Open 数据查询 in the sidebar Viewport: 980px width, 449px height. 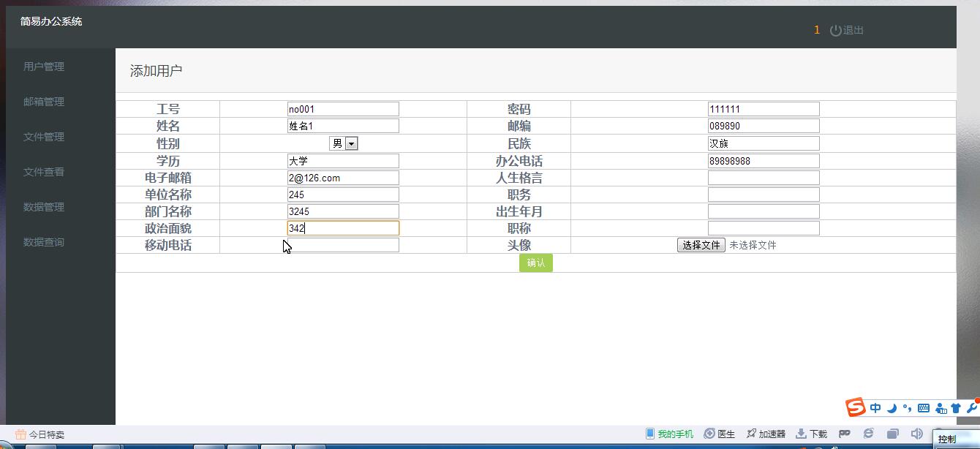pos(44,242)
